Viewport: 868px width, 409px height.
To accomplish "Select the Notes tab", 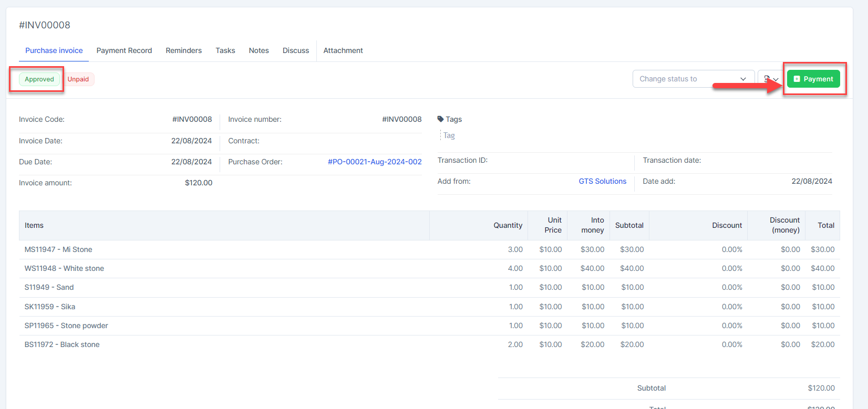I will point(259,50).
